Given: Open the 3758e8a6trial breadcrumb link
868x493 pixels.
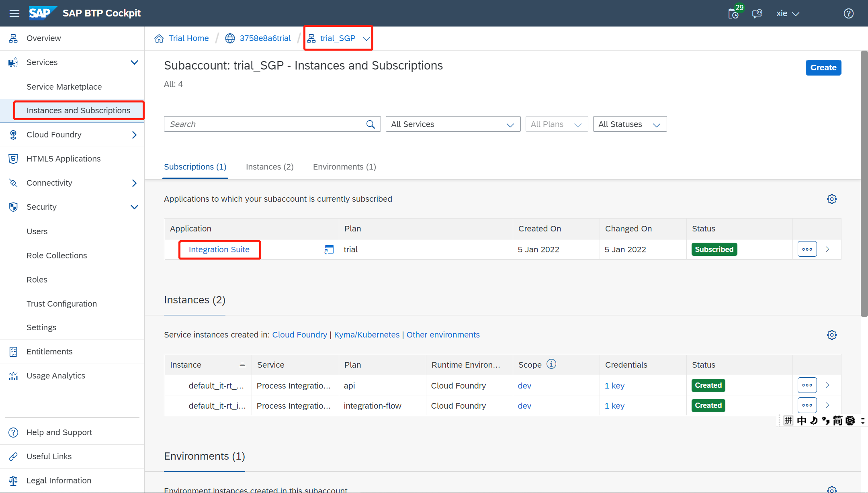Looking at the screenshot, I should click(265, 38).
